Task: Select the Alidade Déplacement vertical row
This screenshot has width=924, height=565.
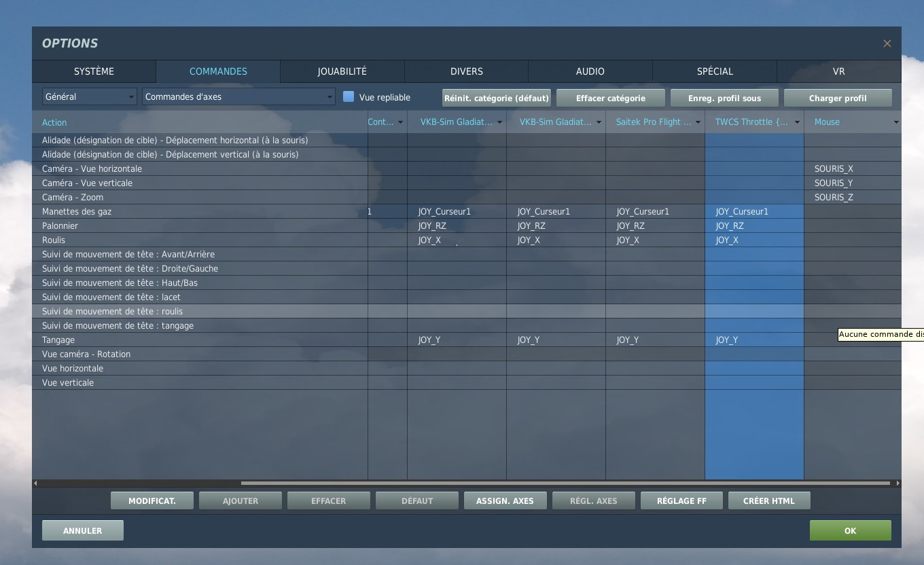Action: click(x=466, y=154)
